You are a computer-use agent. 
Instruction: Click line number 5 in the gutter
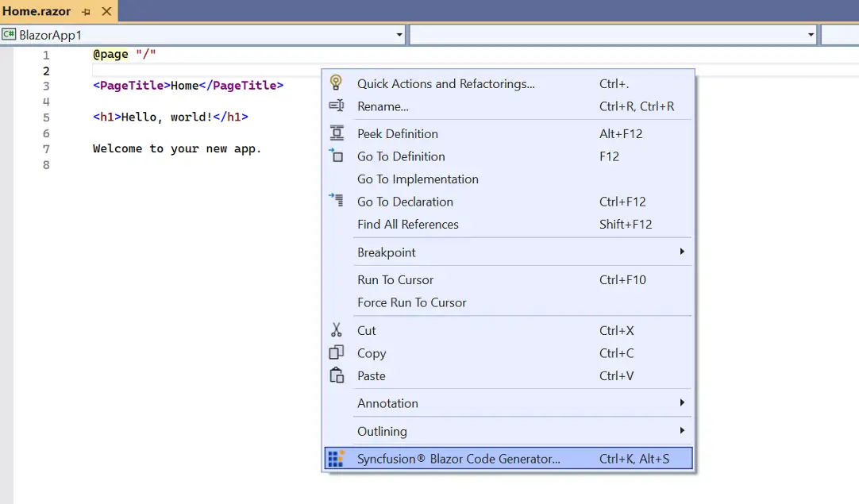46,116
